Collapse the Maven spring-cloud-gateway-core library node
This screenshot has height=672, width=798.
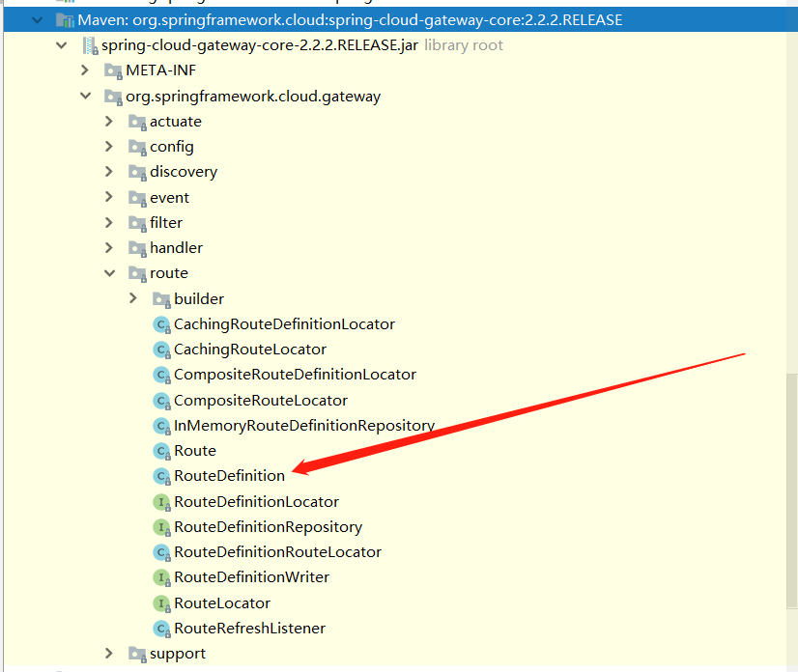[x=37, y=20]
